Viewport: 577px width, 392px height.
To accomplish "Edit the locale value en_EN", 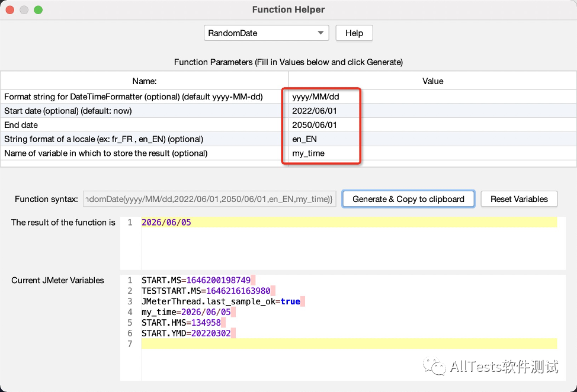I will coord(432,139).
